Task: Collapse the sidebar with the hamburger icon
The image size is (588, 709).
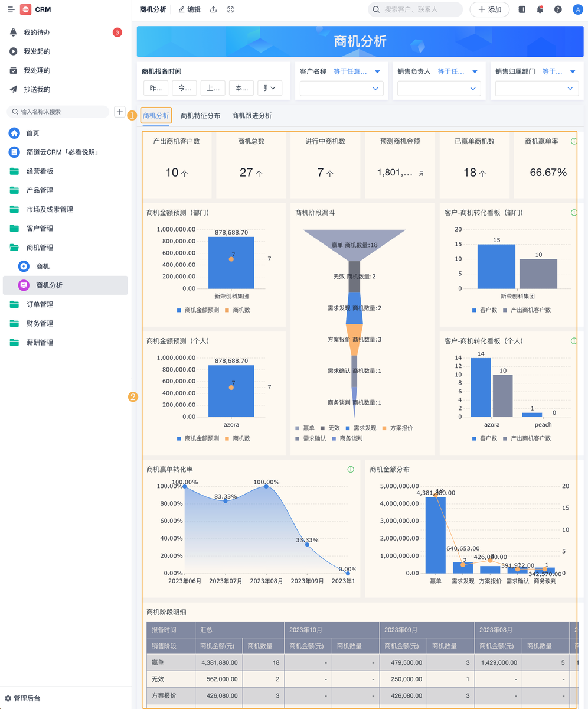Action: click(11, 9)
